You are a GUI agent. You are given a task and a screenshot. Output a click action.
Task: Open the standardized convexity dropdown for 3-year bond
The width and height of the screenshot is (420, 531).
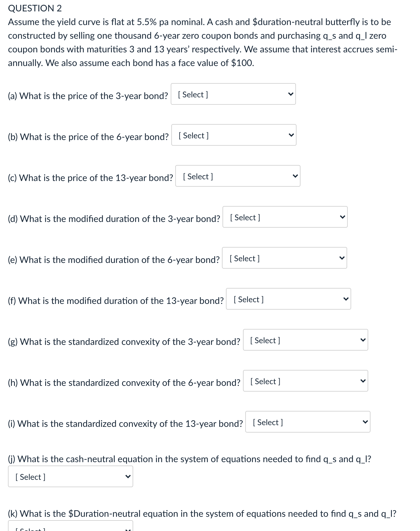(x=305, y=340)
